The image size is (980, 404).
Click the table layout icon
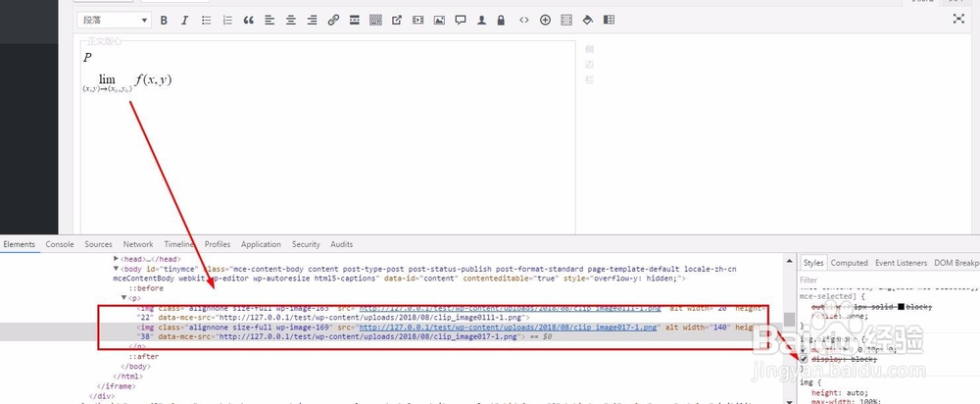point(609,20)
